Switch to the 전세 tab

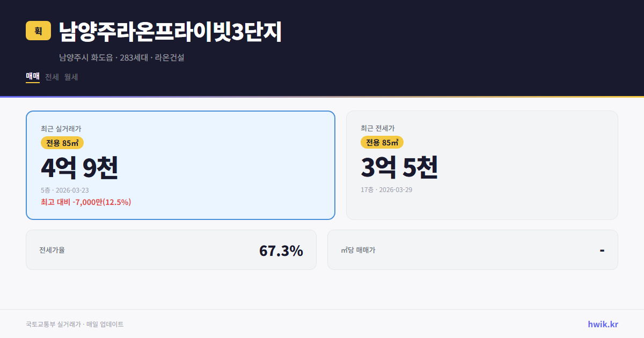(x=51, y=77)
